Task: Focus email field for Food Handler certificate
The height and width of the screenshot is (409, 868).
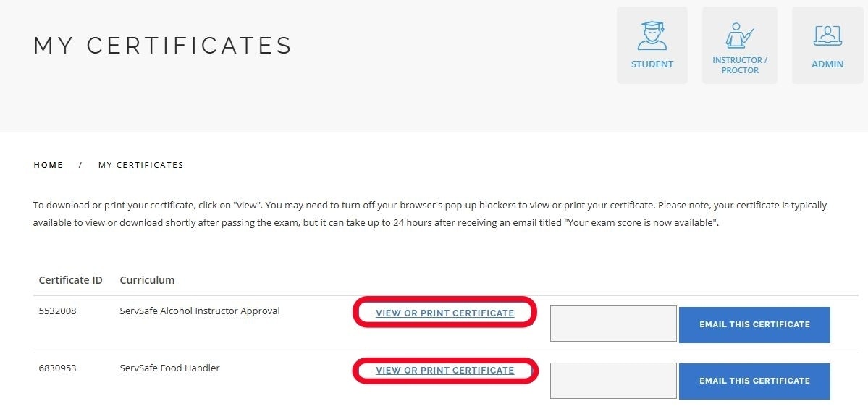Action: click(x=613, y=381)
